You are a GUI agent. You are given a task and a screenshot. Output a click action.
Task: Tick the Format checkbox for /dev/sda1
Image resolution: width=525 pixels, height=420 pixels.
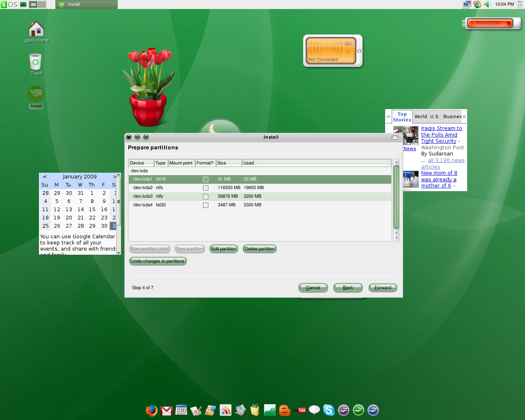click(x=205, y=179)
